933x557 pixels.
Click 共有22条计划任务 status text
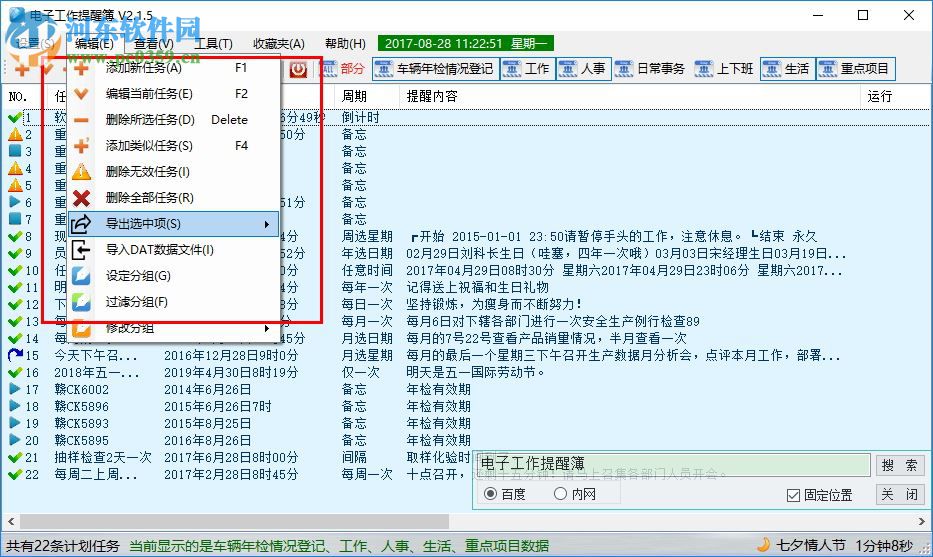pyautogui.click(x=63, y=546)
